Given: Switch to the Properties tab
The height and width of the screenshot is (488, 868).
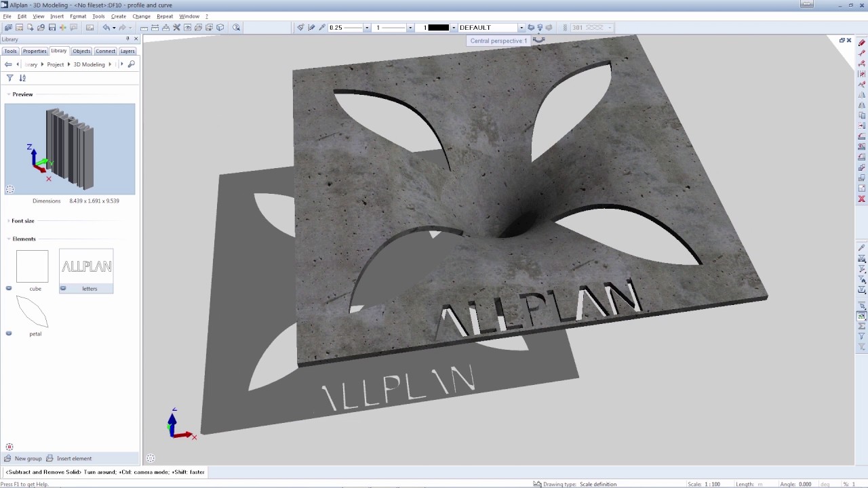Looking at the screenshot, I should [35, 51].
